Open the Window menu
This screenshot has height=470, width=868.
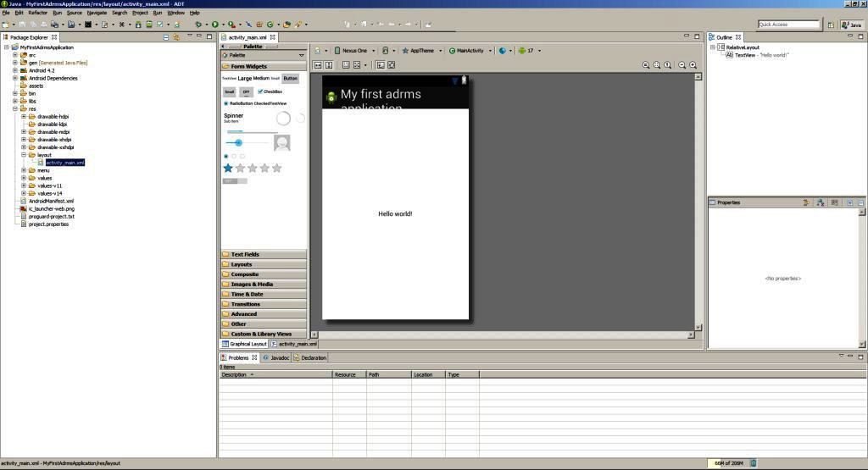coord(176,13)
